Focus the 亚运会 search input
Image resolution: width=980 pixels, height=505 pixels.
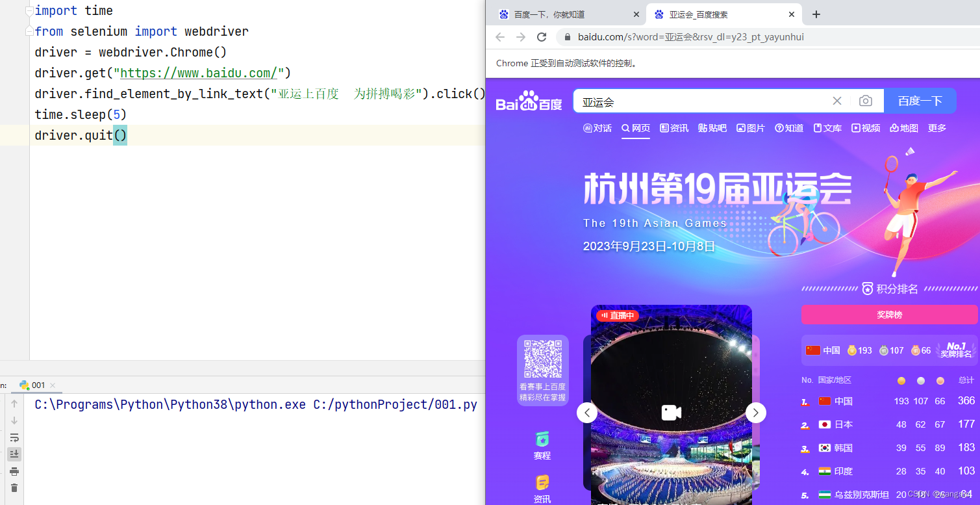pos(701,101)
